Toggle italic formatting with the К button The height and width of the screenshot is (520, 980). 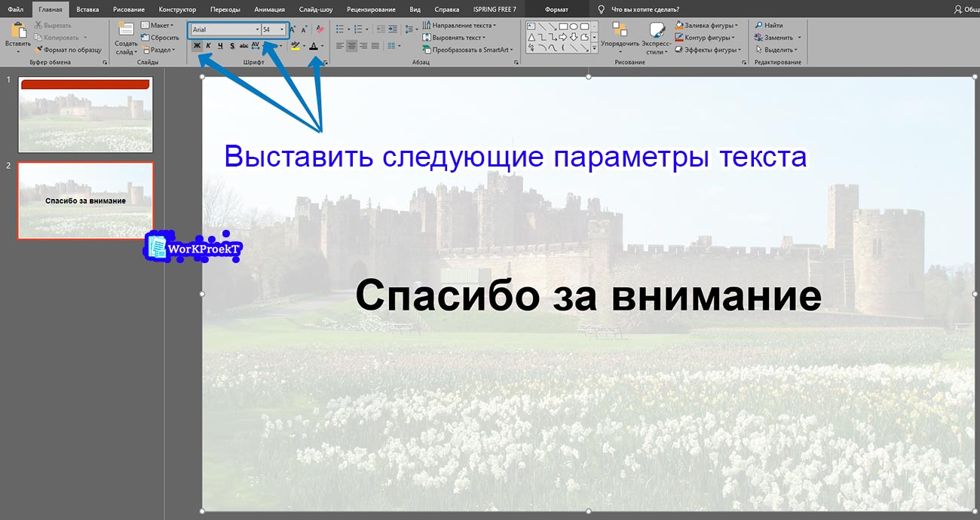tap(208, 45)
